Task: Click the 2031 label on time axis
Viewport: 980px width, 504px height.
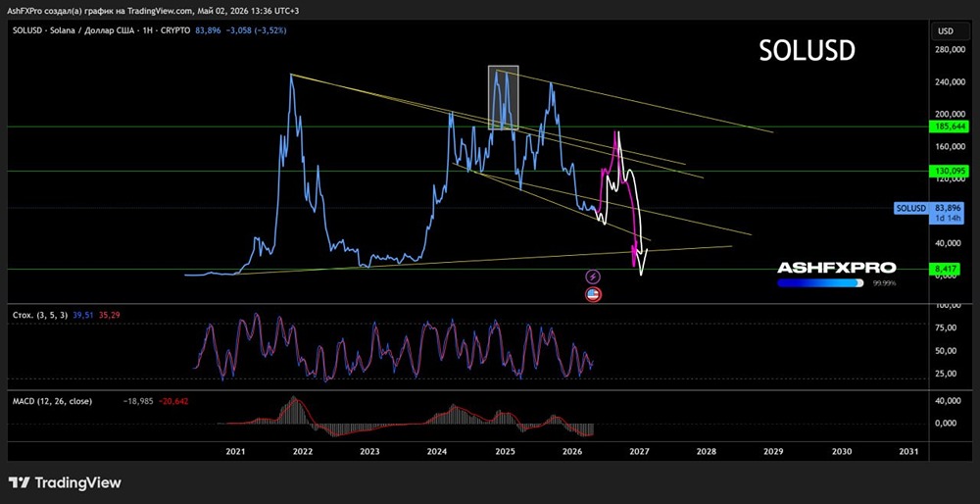Action: coord(907,451)
